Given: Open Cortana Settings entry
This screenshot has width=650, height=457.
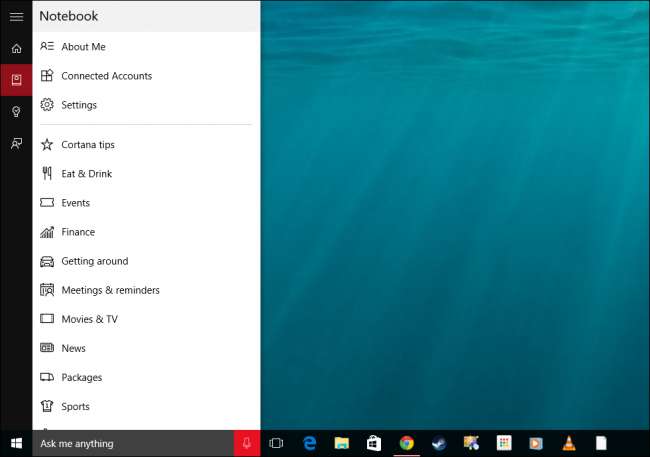Looking at the screenshot, I should point(79,105).
